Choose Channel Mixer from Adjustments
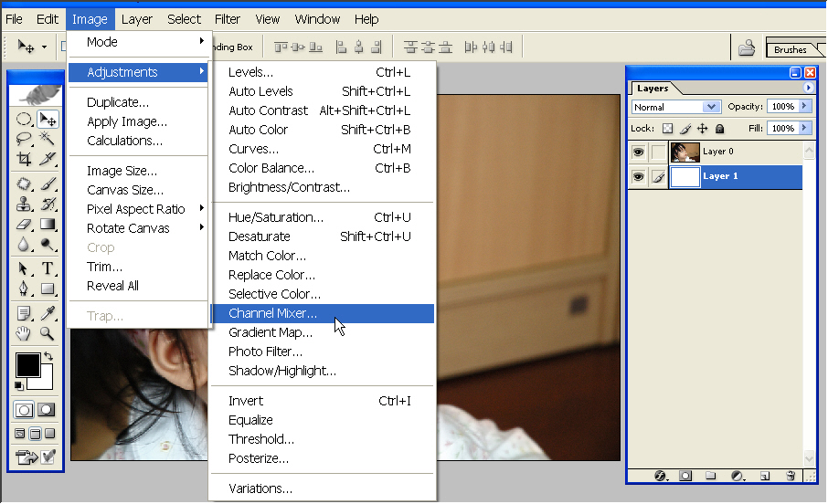Image resolution: width=828 pixels, height=504 pixels. pyautogui.click(x=323, y=313)
